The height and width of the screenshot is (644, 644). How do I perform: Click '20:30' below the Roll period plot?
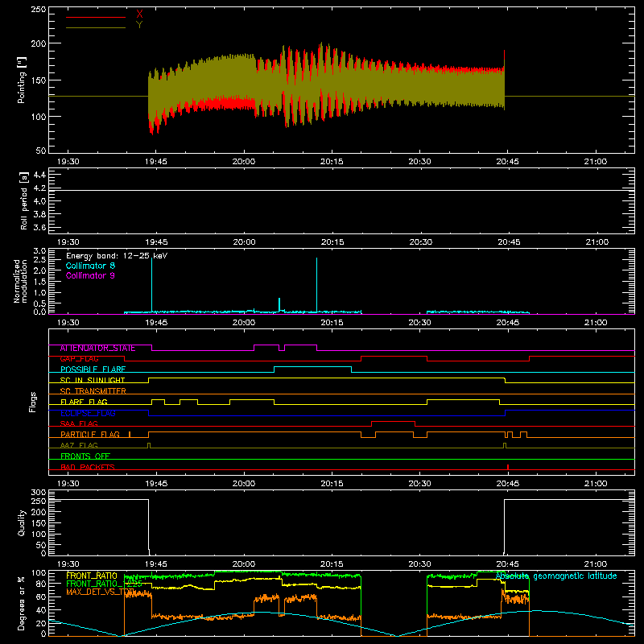[x=420, y=242]
